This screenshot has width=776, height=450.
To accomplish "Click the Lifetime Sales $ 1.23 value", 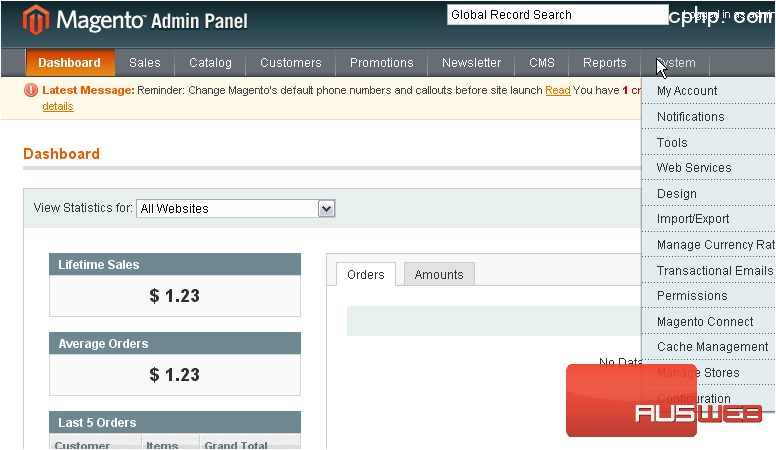I will pos(175,296).
